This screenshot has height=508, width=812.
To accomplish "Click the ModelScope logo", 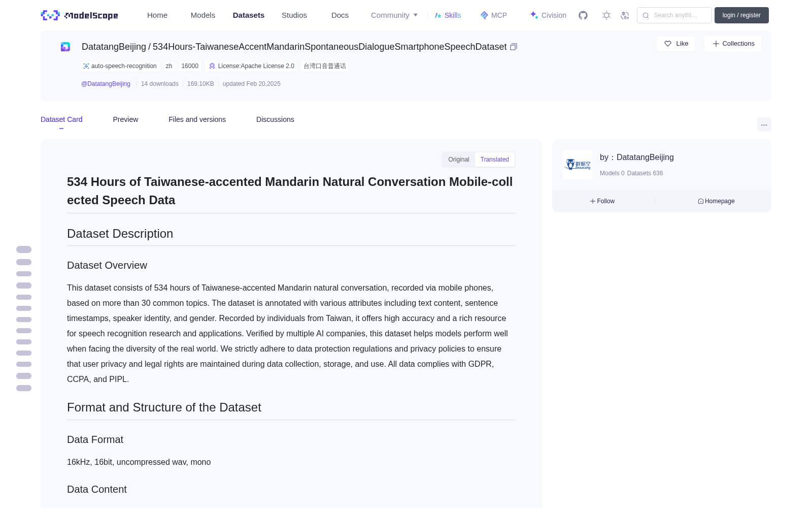I will (x=80, y=15).
